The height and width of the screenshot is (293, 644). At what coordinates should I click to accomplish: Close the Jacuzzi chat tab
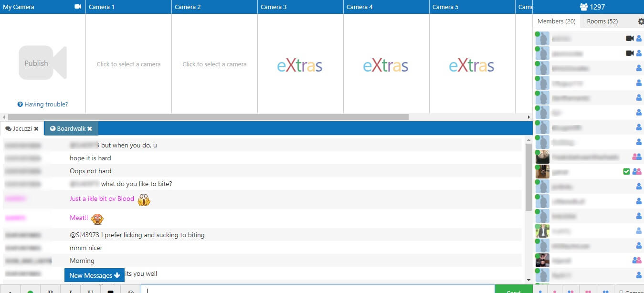(36, 129)
